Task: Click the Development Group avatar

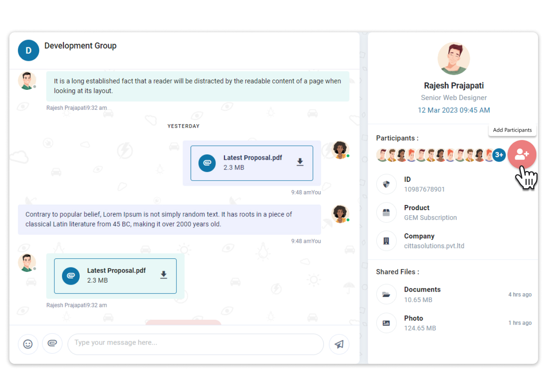Action: (28, 50)
